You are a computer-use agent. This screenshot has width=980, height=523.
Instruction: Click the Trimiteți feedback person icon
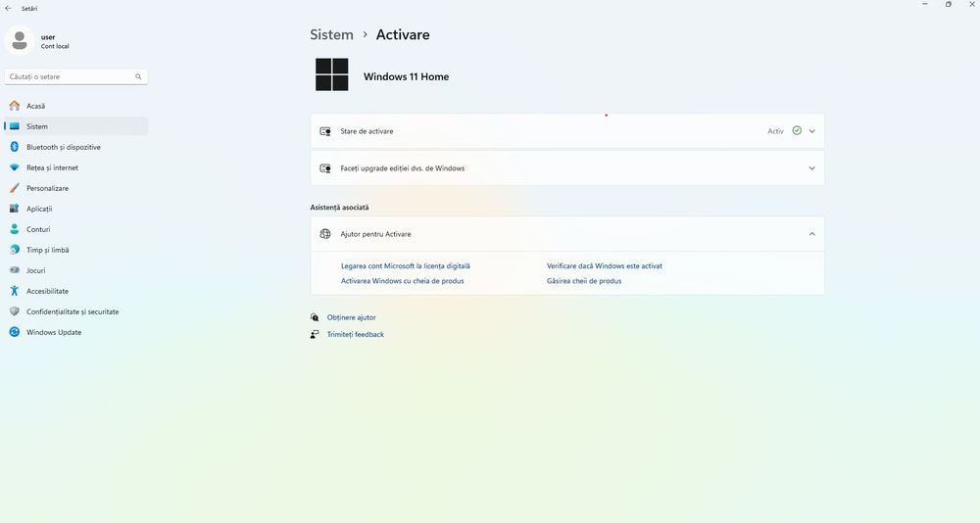[315, 334]
